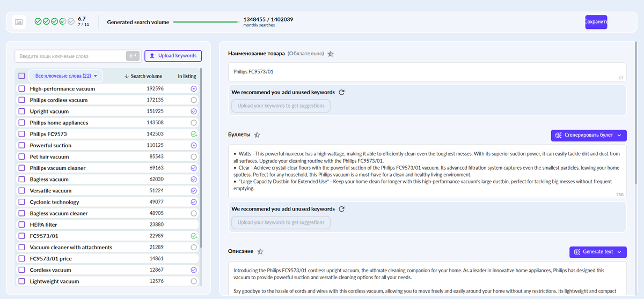This screenshot has width=644, height=299.
Task: Click listing status icon for Bagless vacuum
Action: [x=194, y=180]
